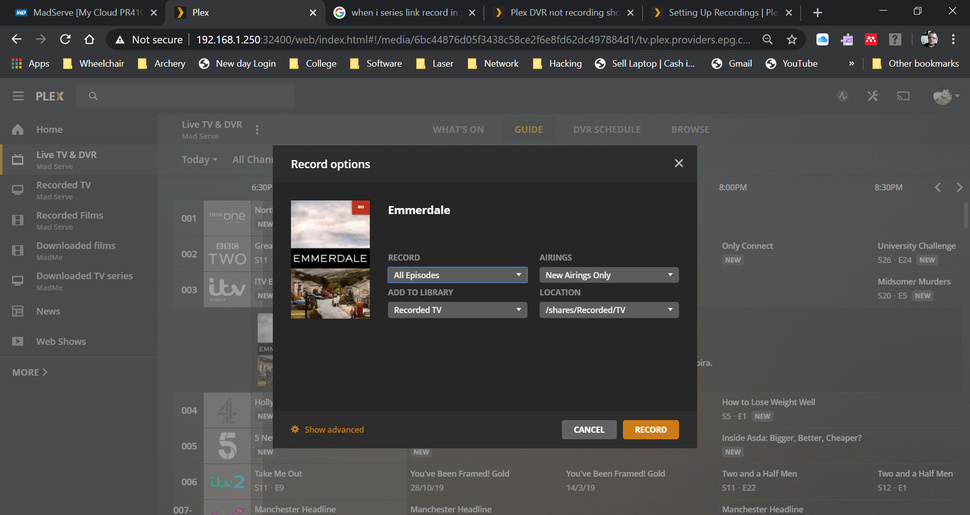This screenshot has width=970, height=515.
Task: Click the Record button
Action: point(651,430)
